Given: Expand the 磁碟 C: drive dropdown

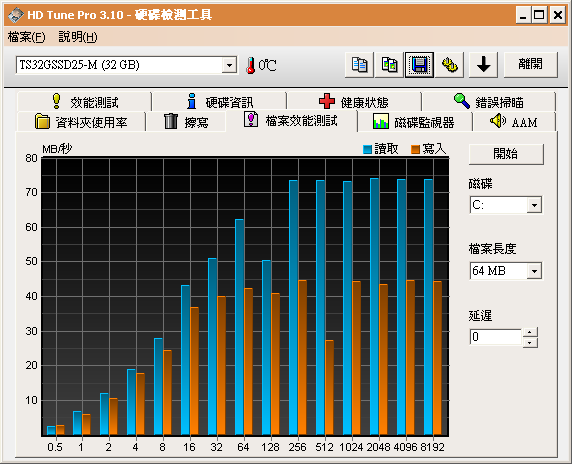Looking at the screenshot, I should coord(534,205).
